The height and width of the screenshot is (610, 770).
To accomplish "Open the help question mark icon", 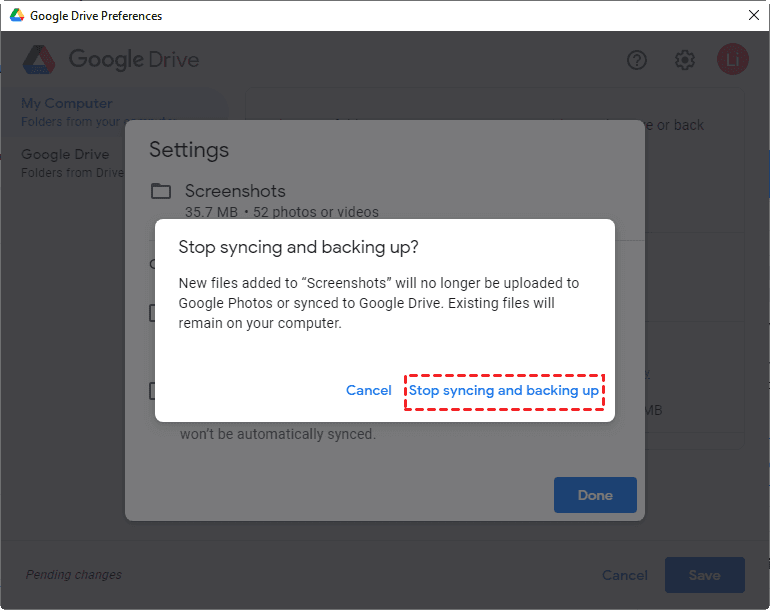I will coord(637,60).
